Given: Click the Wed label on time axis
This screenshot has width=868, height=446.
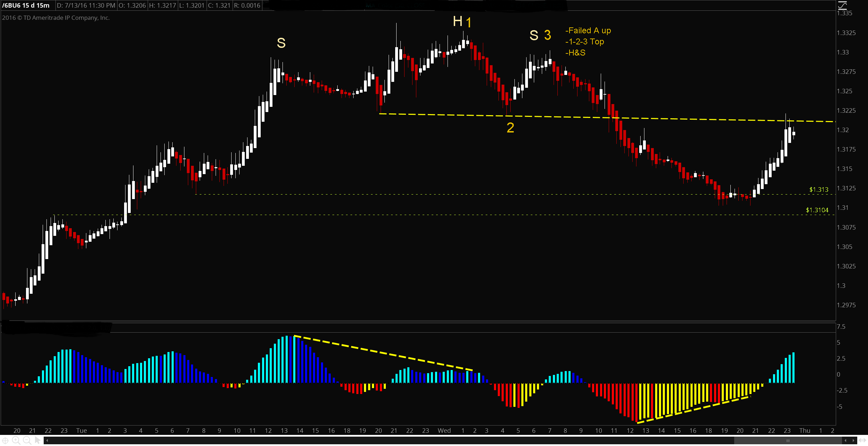Looking at the screenshot, I should [444, 430].
